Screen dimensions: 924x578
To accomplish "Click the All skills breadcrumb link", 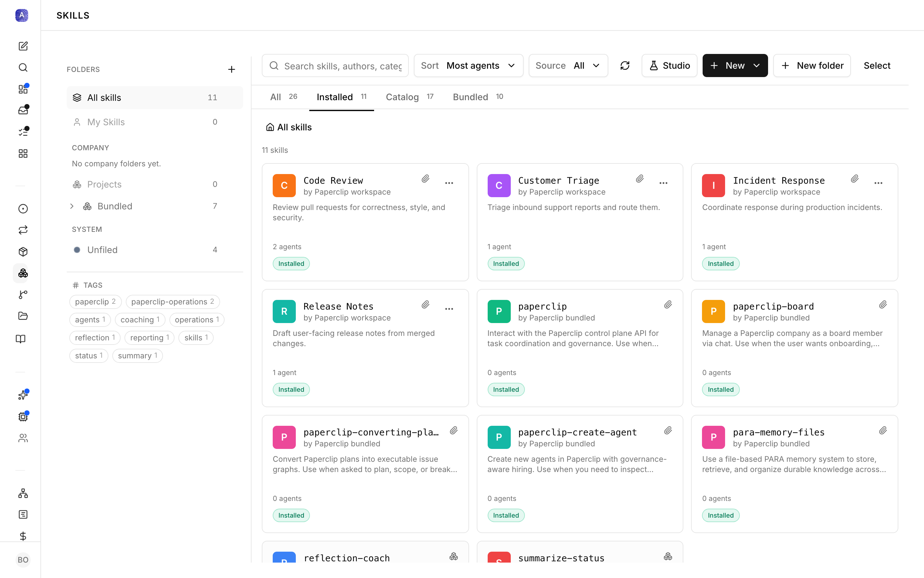I will coord(289,127).
